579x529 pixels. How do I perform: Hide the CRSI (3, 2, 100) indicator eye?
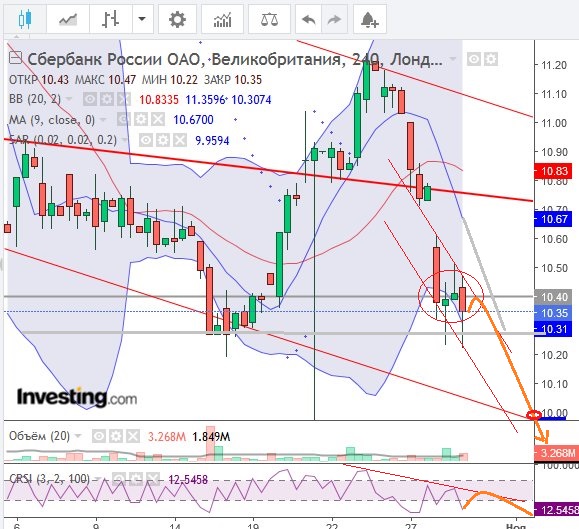tap(119, 479)
